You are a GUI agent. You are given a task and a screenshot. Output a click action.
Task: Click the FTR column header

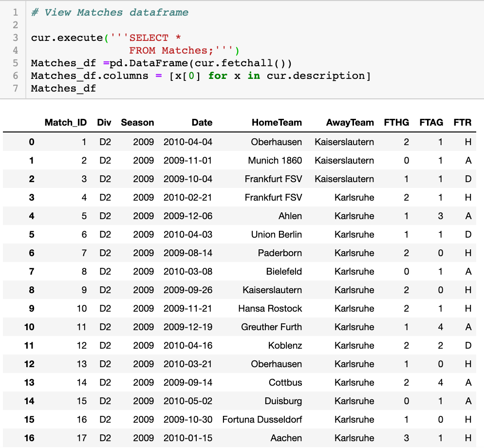463,123
